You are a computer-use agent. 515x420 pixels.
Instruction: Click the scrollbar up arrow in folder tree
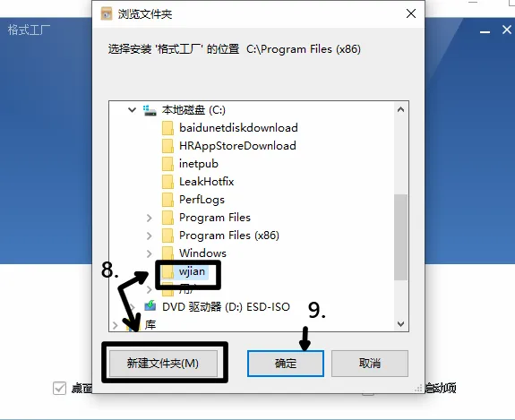400,109
